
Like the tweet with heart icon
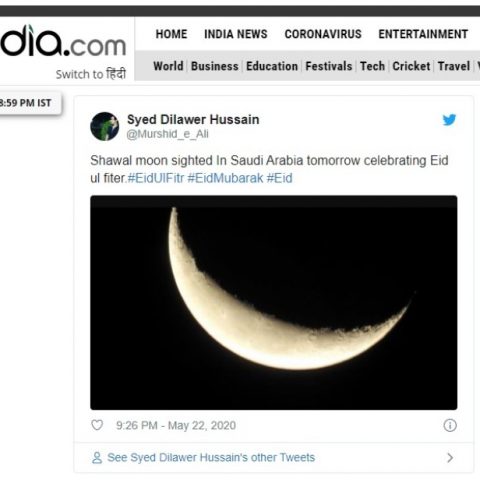click(x=97, y=425)
